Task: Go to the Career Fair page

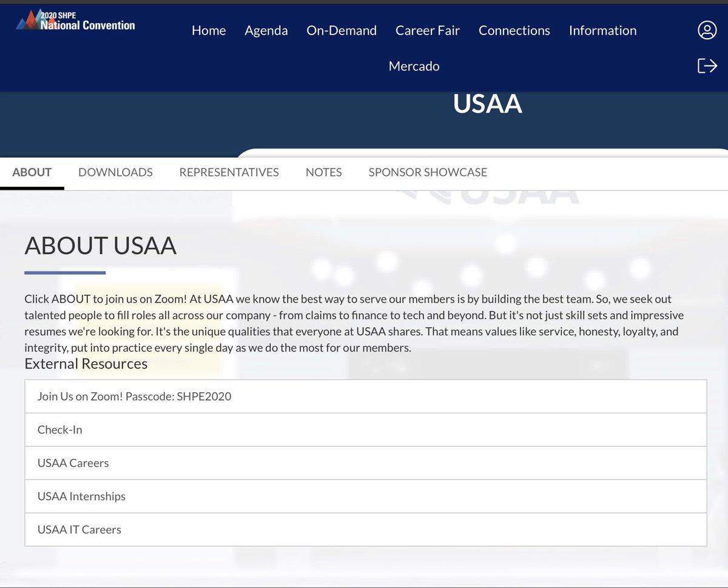Action: pyautogui.click(x=428, y=30)
